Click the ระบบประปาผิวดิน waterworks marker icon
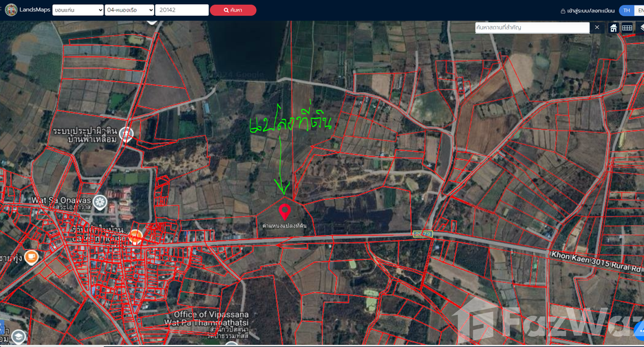The width and height of the screenshot is (644, 347). tap(126, 134)
